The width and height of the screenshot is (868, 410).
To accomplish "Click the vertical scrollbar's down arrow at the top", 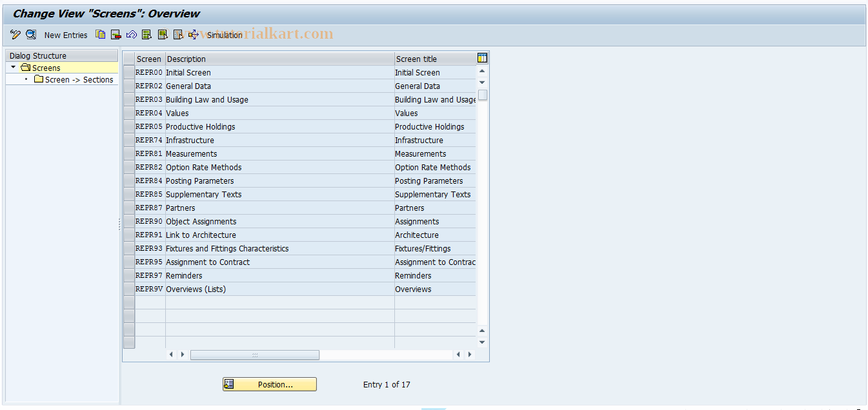I will [482, 83].
